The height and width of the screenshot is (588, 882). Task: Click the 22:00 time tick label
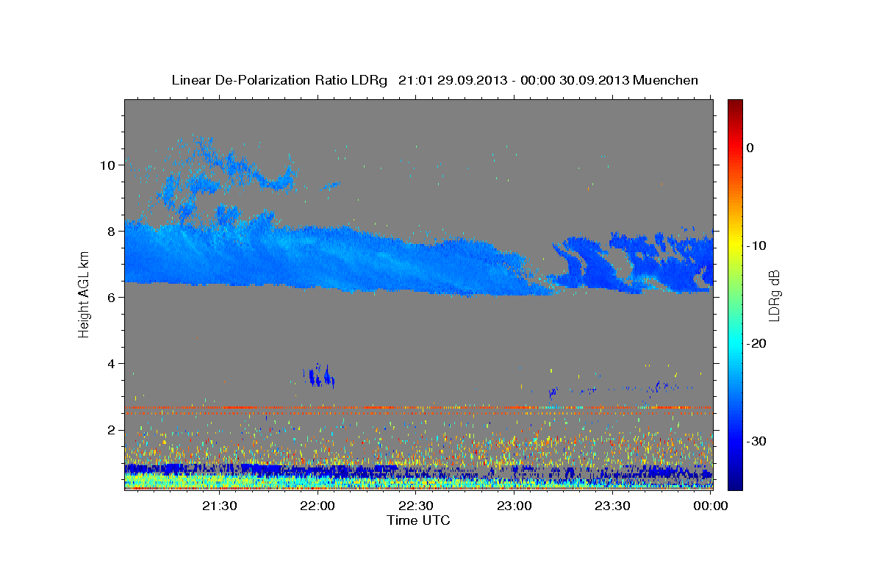[x=318, y=505]
